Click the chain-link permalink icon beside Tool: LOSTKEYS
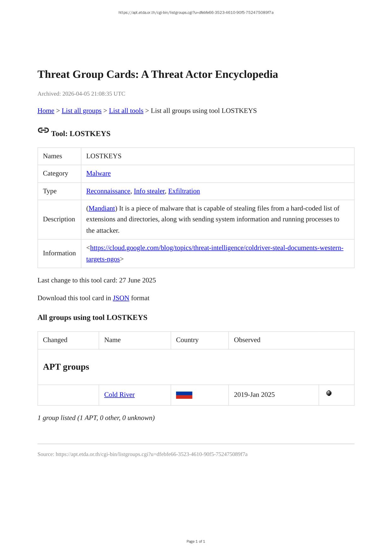 pos(43,130)
